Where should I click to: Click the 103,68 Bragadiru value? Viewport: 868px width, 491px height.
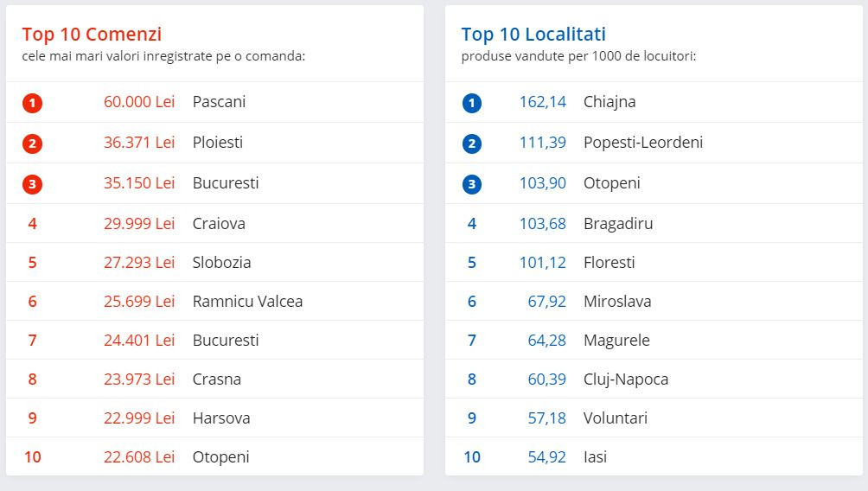pos(543,224)
